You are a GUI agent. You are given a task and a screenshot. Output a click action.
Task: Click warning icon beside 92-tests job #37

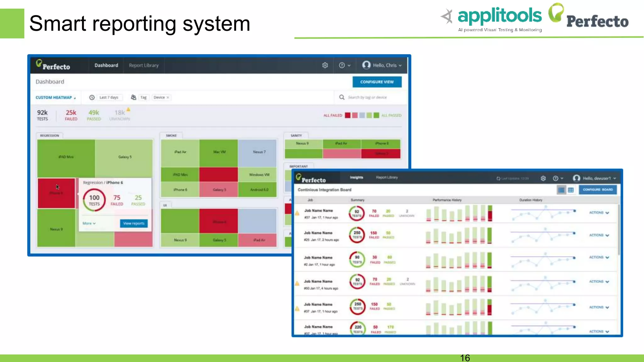297,213
